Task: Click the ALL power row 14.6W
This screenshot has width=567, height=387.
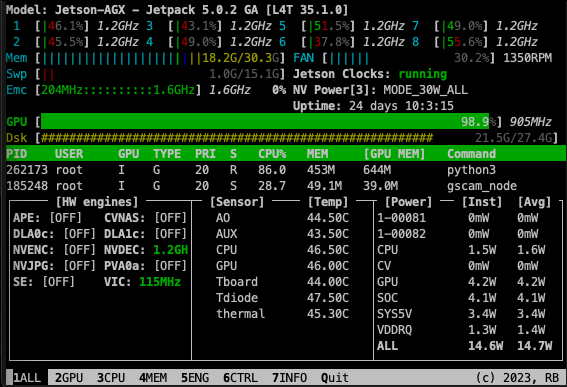Action: click(464, 346)
